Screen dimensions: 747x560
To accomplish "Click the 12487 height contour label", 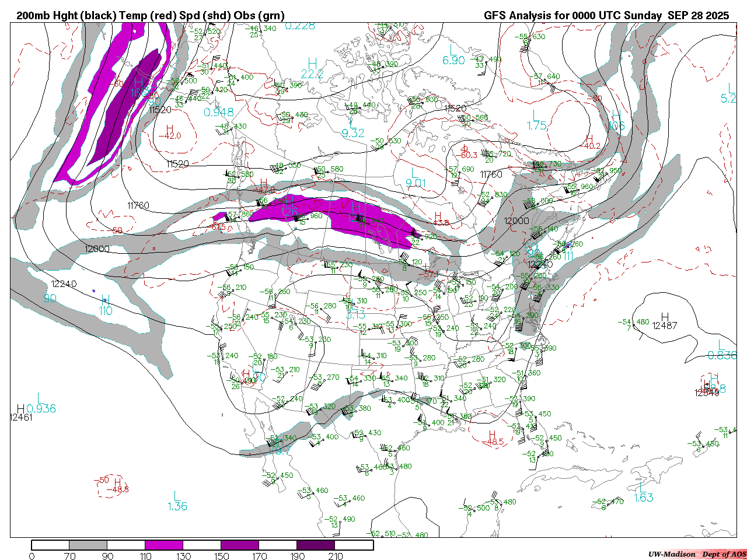I will tap(665, 325).
